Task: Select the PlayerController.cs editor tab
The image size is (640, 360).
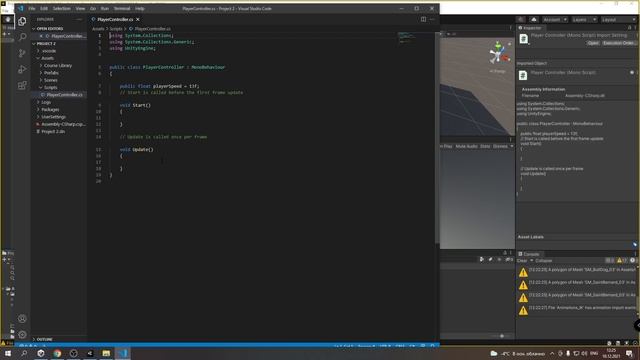Action: [x=115, y=19]
